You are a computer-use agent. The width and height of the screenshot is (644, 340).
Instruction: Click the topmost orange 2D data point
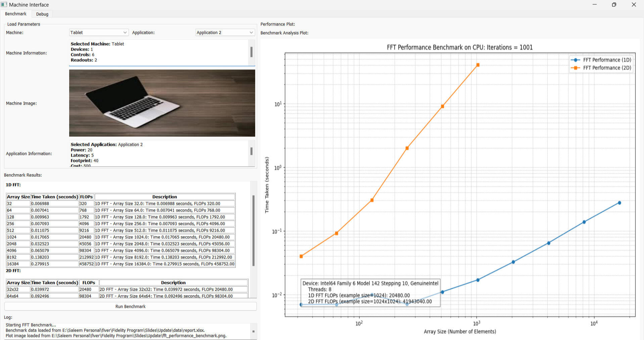tap(478, 65)
